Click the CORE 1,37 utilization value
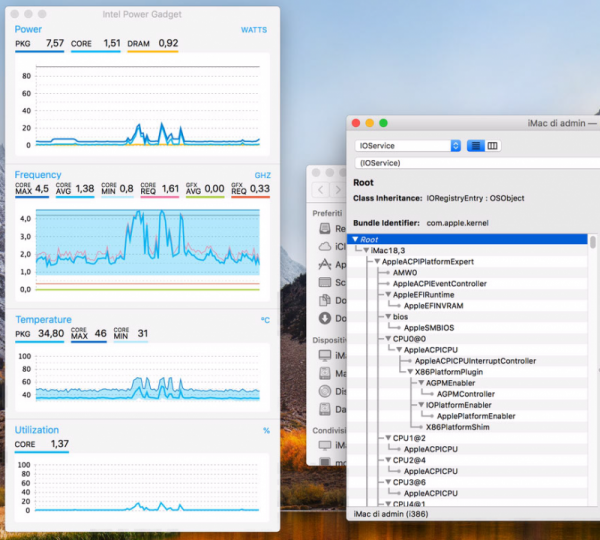600x540 pixels. pos(42,444)
